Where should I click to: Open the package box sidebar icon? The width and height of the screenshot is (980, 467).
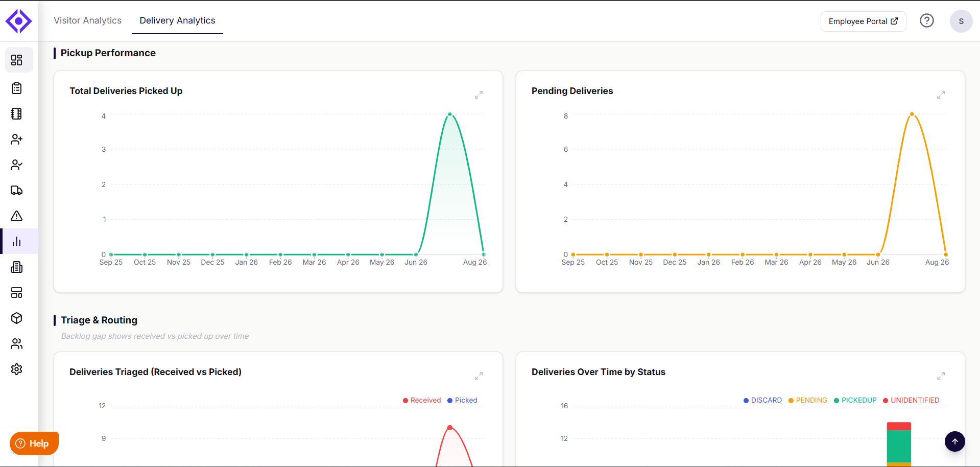[17, 318]
